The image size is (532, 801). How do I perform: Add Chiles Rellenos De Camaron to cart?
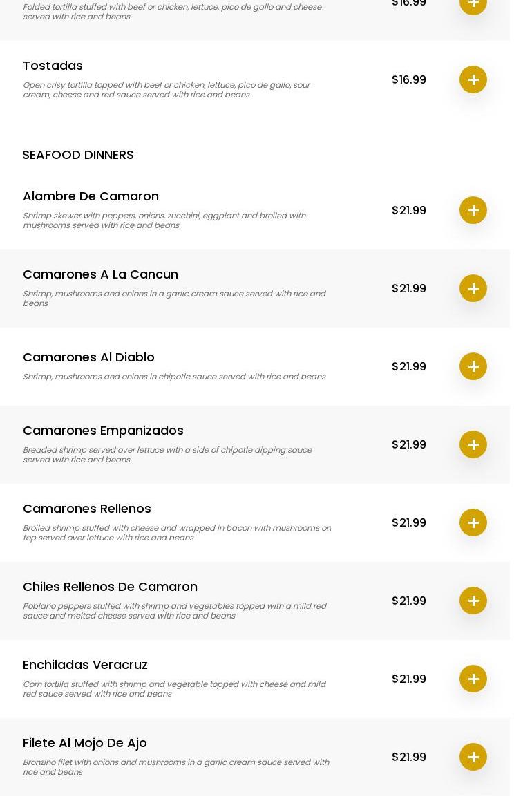pos(473,601)
